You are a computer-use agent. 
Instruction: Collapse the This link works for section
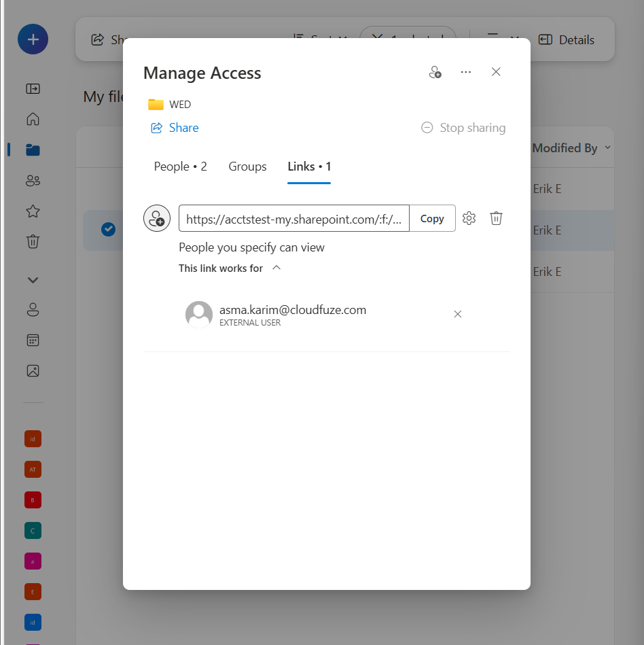pos(276,268)
